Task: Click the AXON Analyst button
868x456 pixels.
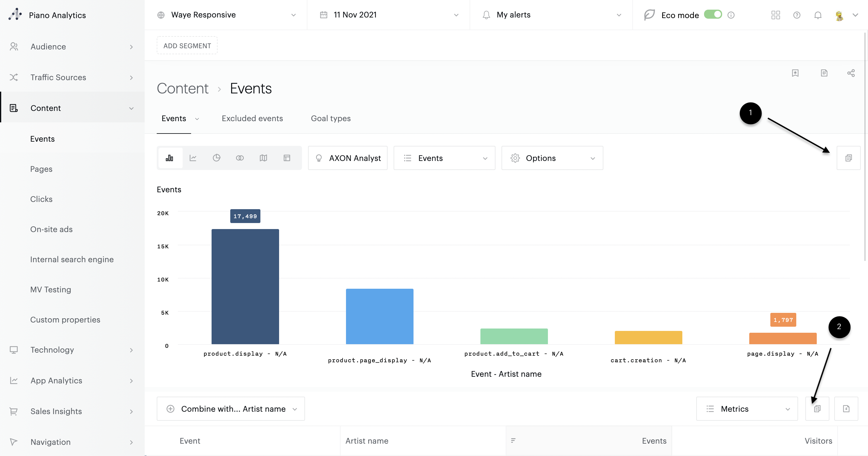Action: tap(348, 158)
